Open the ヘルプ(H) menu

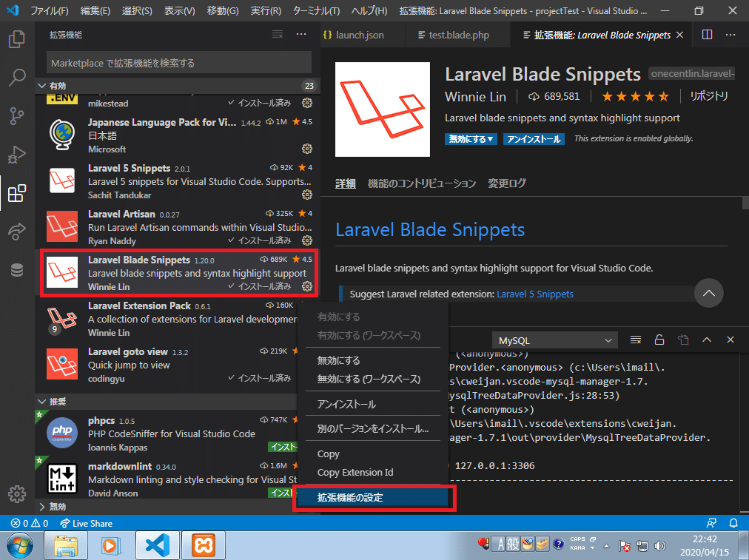[369, 10]
